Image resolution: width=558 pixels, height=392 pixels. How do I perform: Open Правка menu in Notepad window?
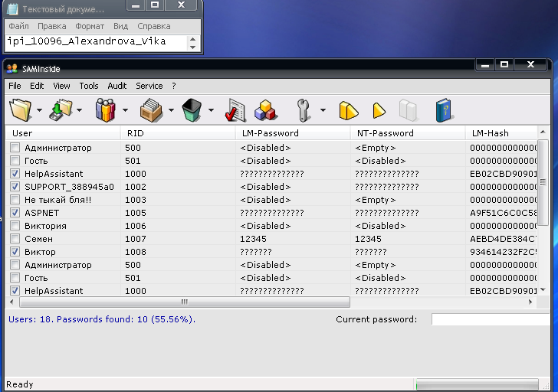[x=51, y=26]
